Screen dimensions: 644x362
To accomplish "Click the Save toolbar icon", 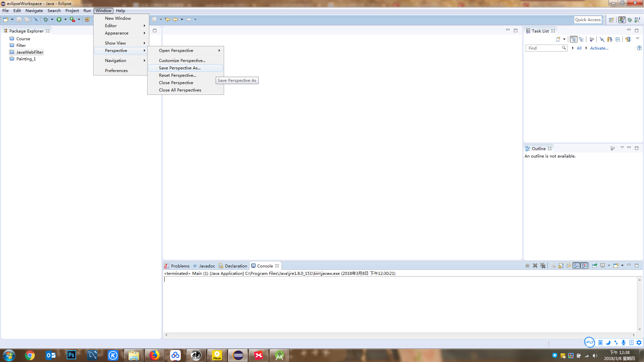I will (19, 19).
